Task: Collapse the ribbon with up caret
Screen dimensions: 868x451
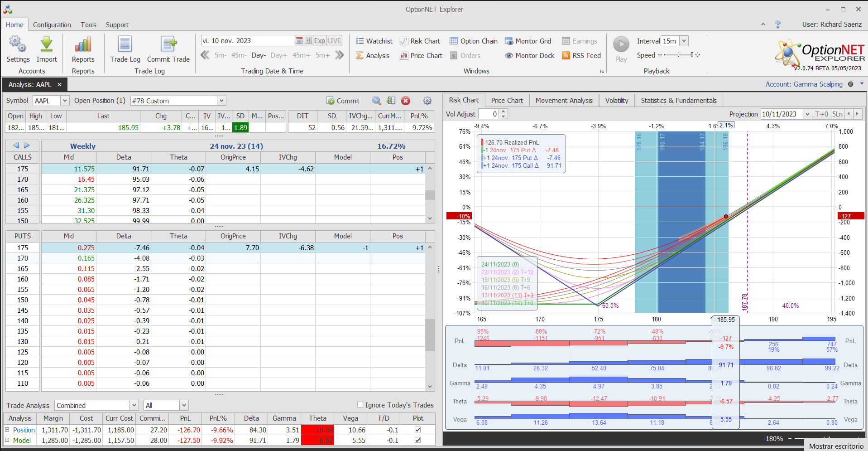Action: click(763, 24)
